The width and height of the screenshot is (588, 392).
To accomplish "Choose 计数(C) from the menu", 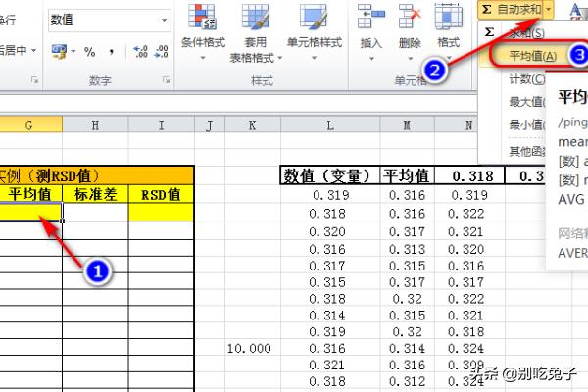I will pos(526,79).
